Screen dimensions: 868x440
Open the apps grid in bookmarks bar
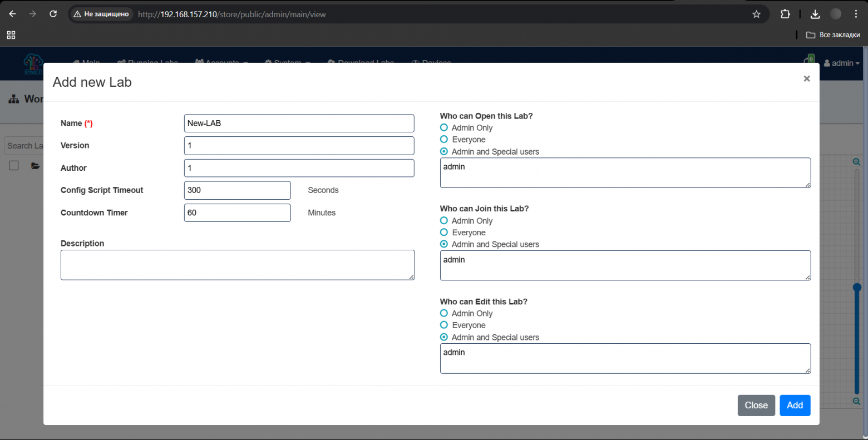11,35
